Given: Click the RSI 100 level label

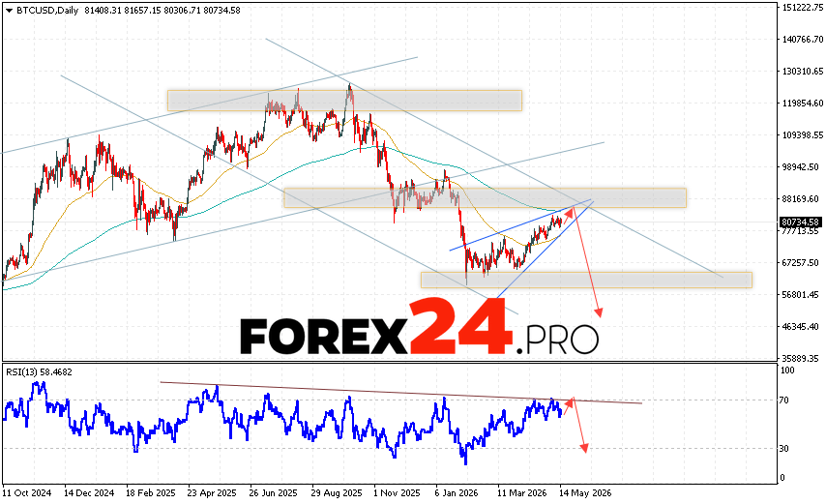Looking at the screenshot, I should [787, 371].
